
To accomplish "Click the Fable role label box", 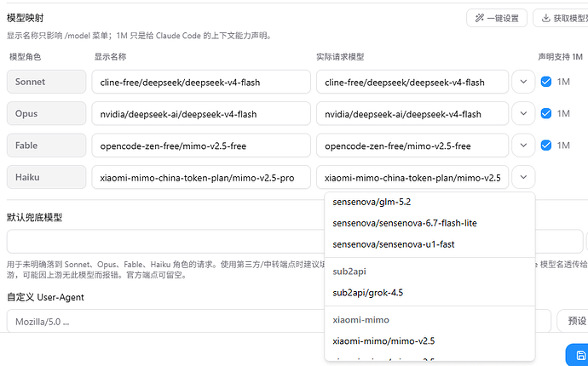I will point(47,145).
